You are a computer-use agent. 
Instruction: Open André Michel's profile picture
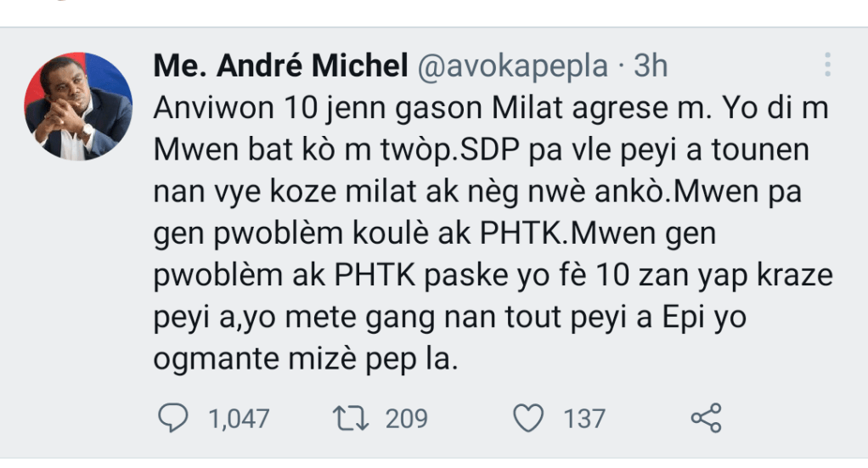[78, 106]
